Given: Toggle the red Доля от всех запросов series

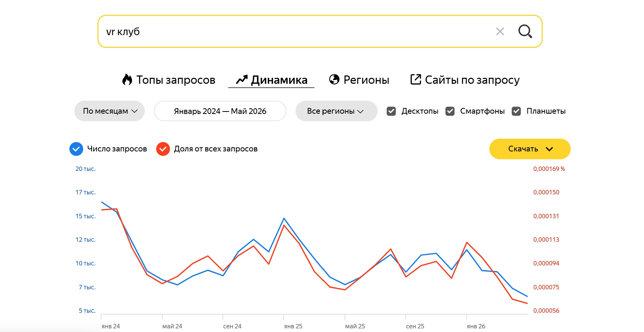Looking at the screenshot, I should 163,149.
